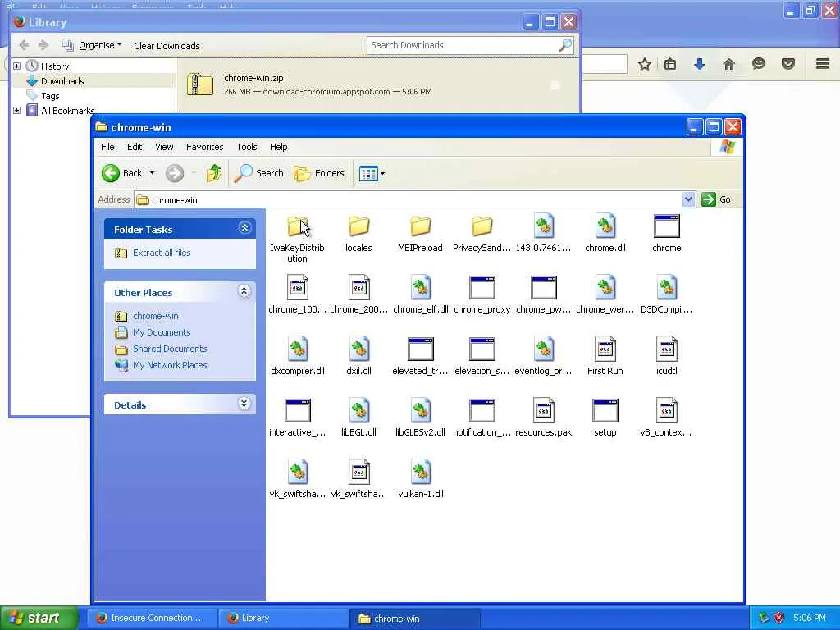Open Firefox hamburger menu

coord(823,64)
